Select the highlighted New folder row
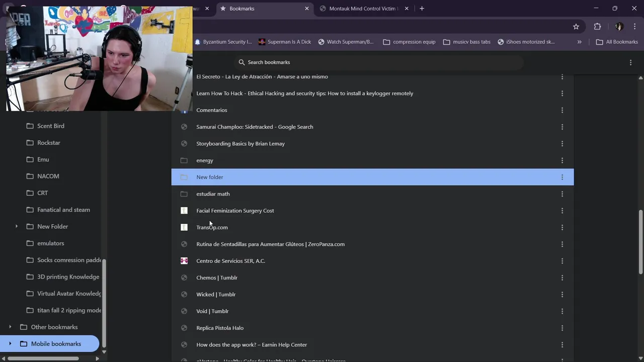The height and width of the screenshot is (362, 644). [x=372, y=177]
